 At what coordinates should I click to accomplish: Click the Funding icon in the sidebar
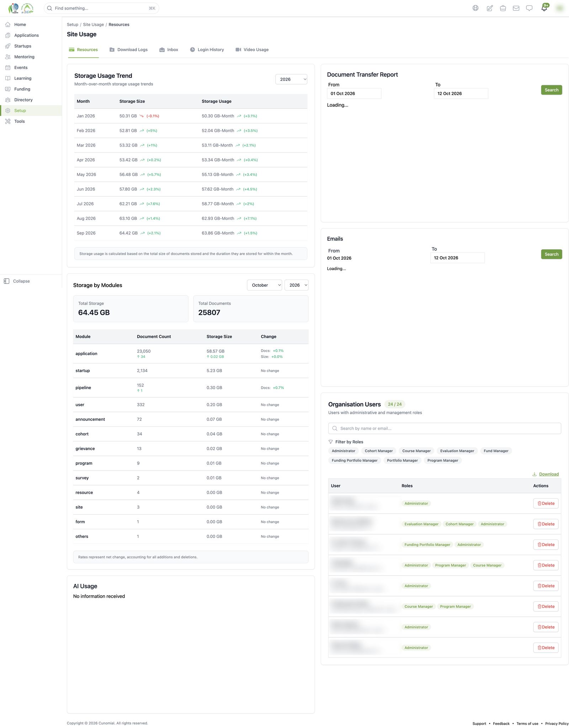[8, 89]
